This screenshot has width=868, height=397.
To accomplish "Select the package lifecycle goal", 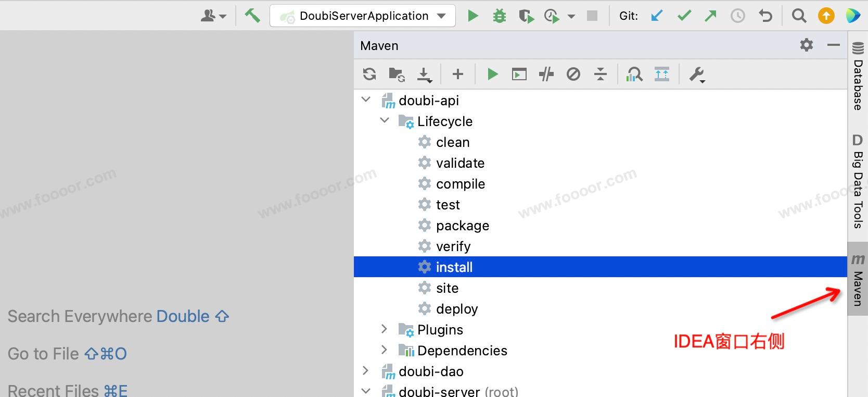I will click(462, 226).
